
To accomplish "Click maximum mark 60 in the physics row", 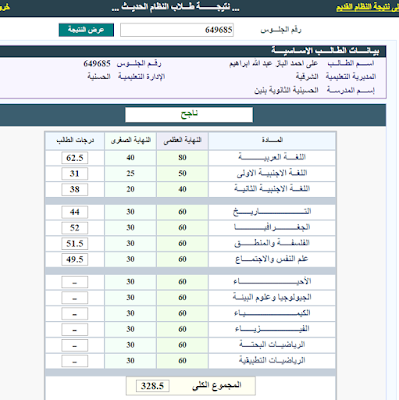I will [x=182, y=329].
